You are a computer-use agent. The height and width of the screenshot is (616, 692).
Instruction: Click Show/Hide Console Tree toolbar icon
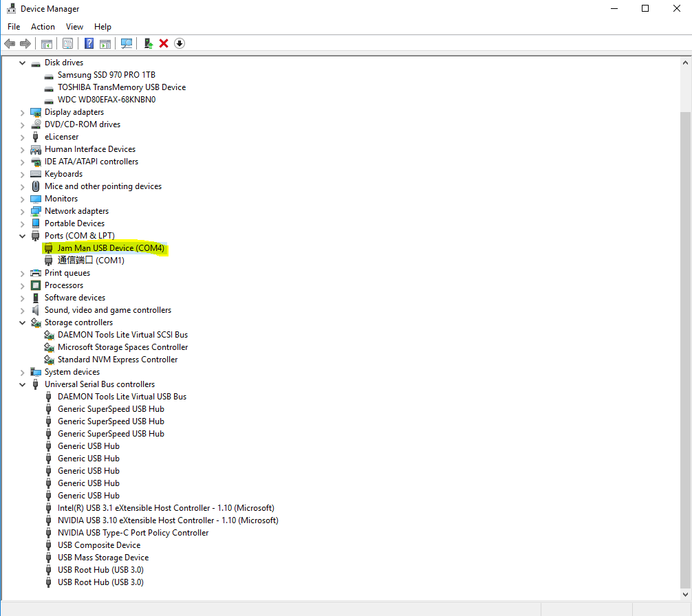pyautogui.click(x=46, y=43)
